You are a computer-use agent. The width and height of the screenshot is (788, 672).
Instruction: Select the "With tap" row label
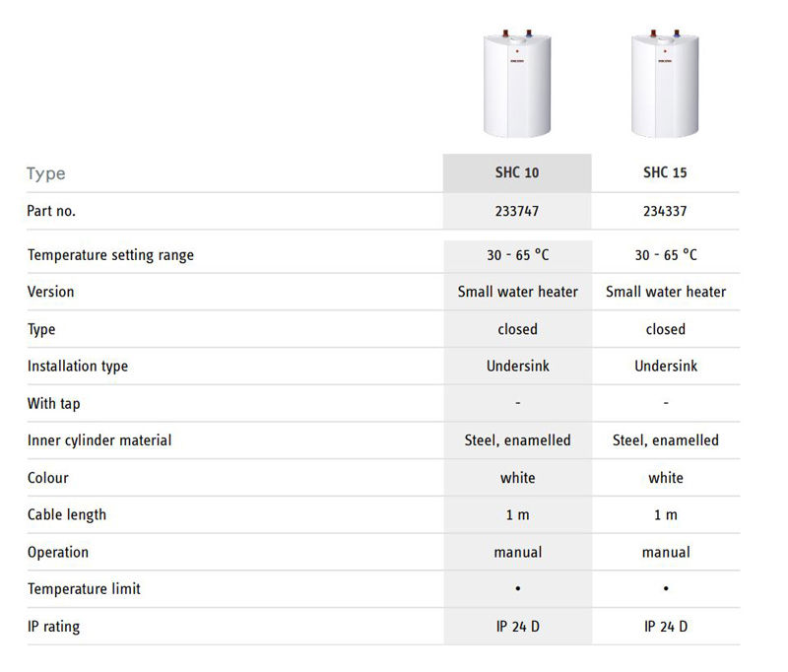[x=54, y=403]
